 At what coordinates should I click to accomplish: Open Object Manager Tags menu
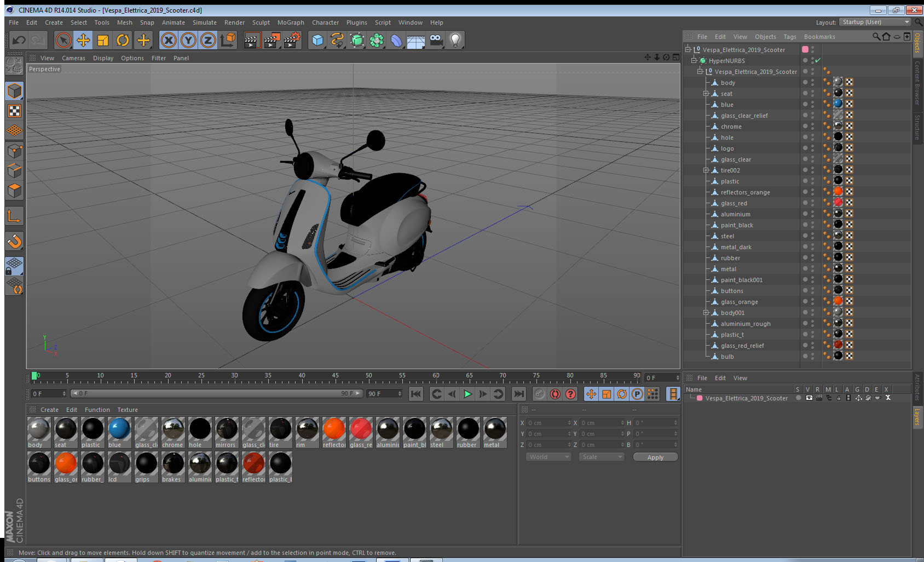point(790,37)
